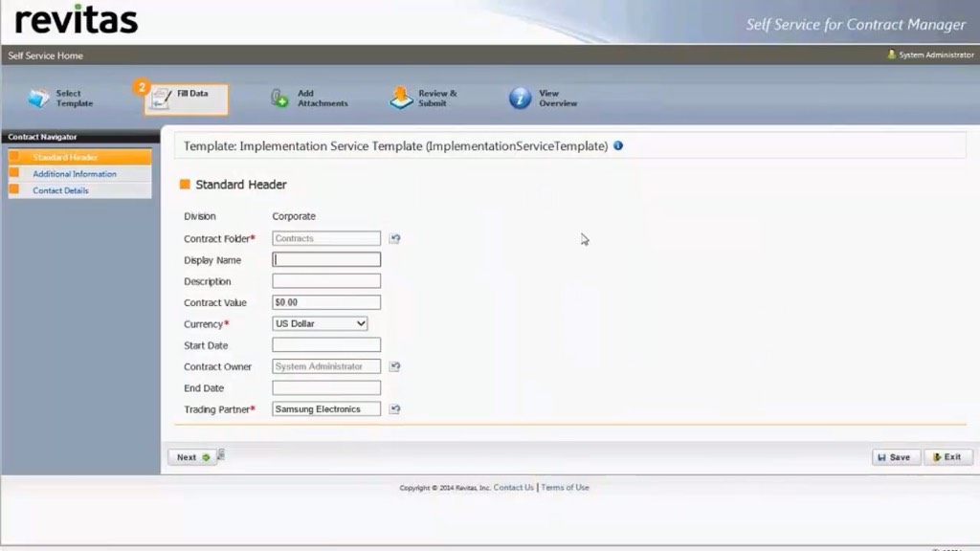
Task: Open the Contract Owner lookup icon
Action: click(394, 366)
